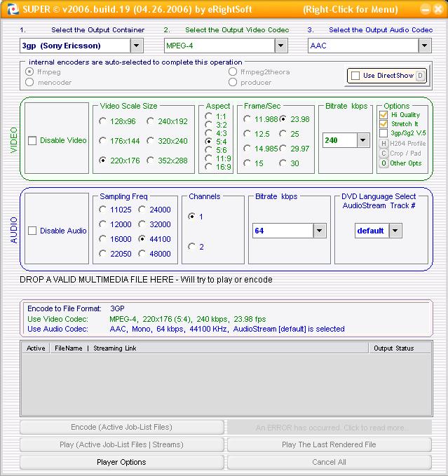
Task: Set frame rate to 12.5
Action: [x=247, y=134]
